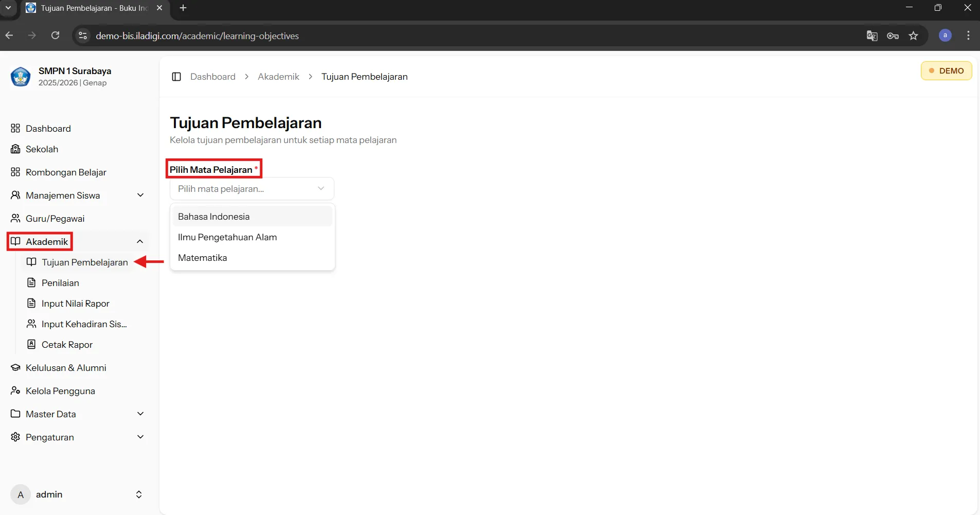The image size is (980, 515).
Task: Open Dashboard in the sidebar
Action: [48, 128]
